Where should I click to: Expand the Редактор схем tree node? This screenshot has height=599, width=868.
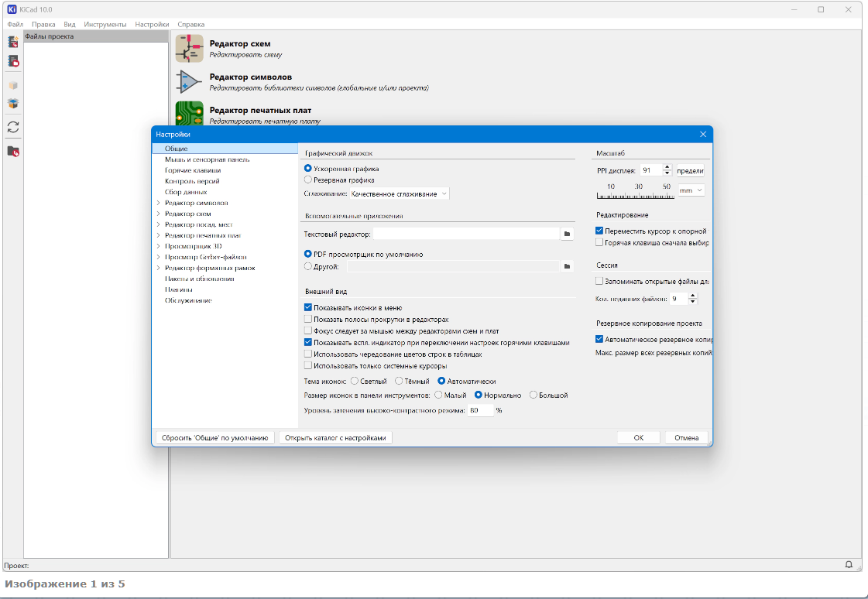pos(158,214)
